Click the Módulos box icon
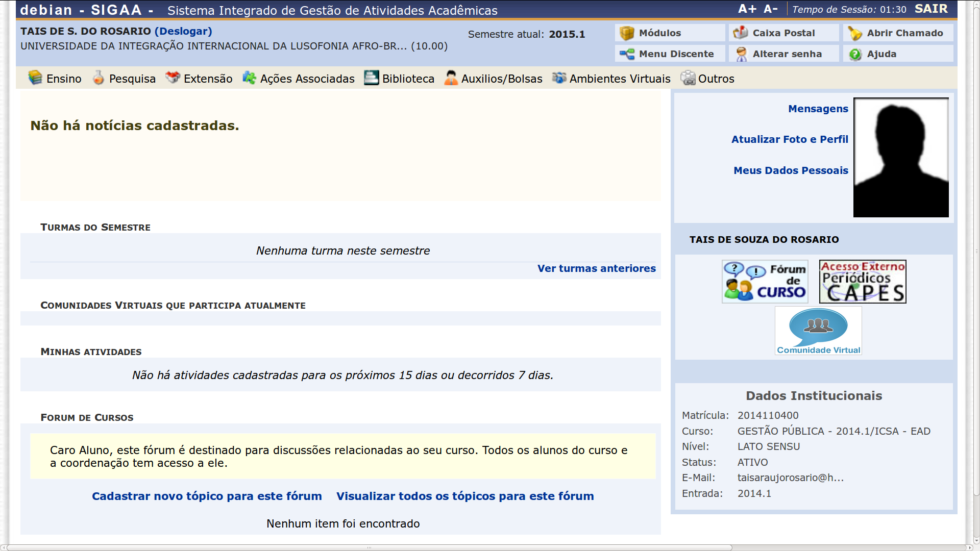 (627, 33)
